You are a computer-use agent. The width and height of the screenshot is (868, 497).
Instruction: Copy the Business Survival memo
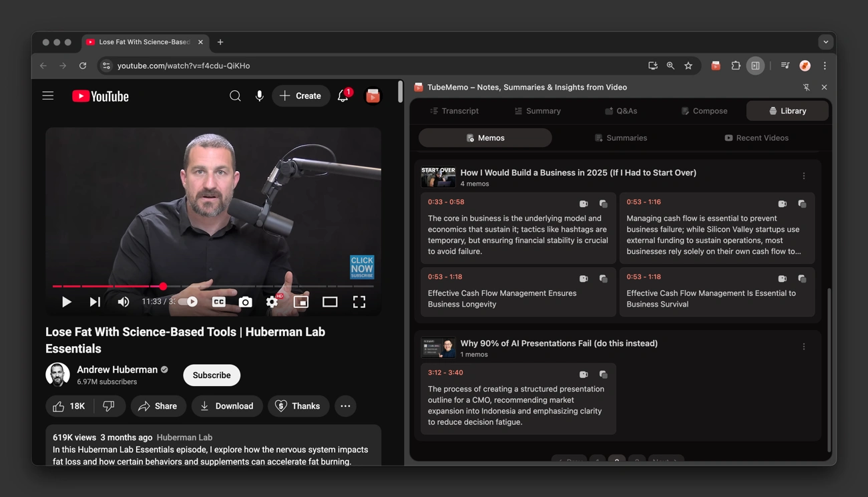[802, 279]
